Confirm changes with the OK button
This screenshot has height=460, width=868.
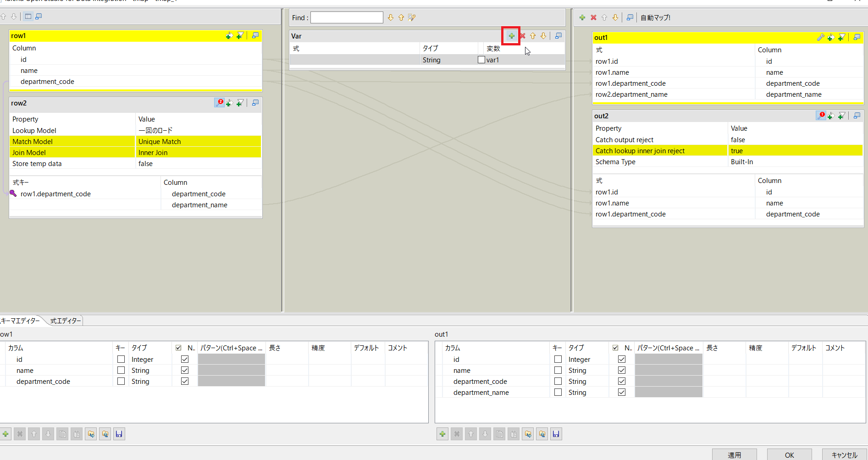(789, 455)
